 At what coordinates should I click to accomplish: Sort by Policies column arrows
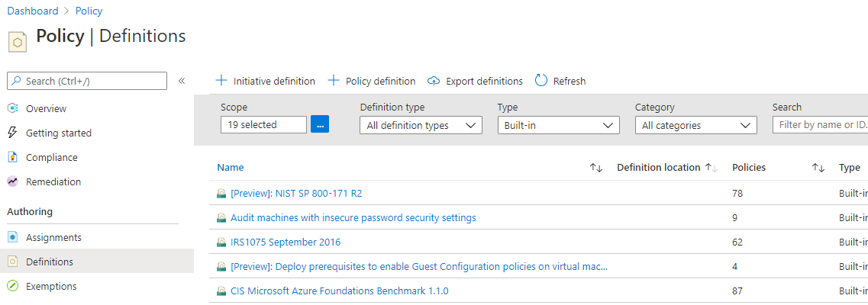coord(818,168)
